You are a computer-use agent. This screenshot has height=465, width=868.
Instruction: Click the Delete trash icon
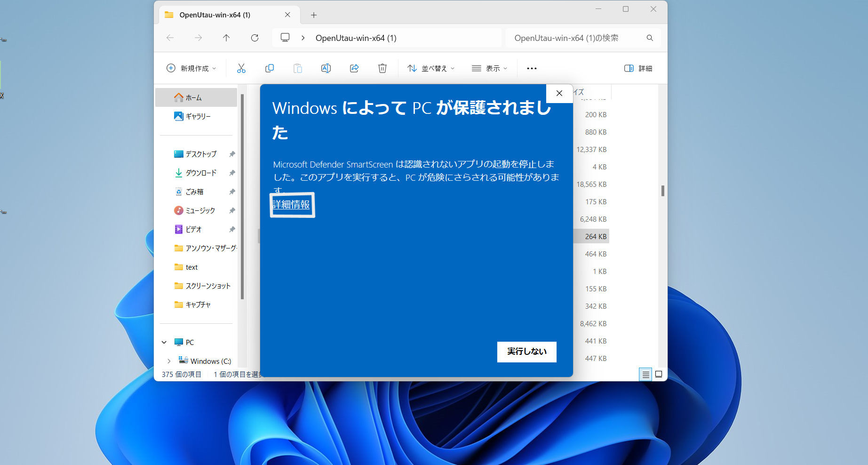382,68
